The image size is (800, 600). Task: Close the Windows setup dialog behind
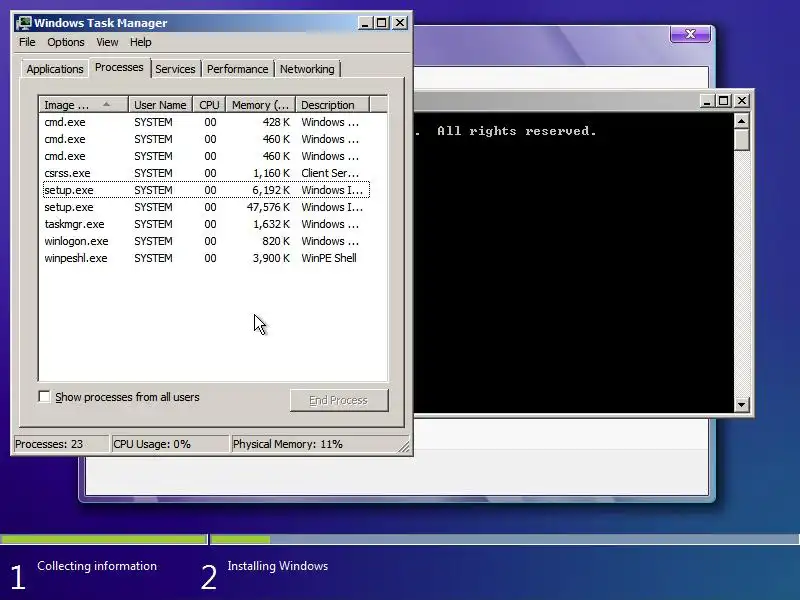690,34
